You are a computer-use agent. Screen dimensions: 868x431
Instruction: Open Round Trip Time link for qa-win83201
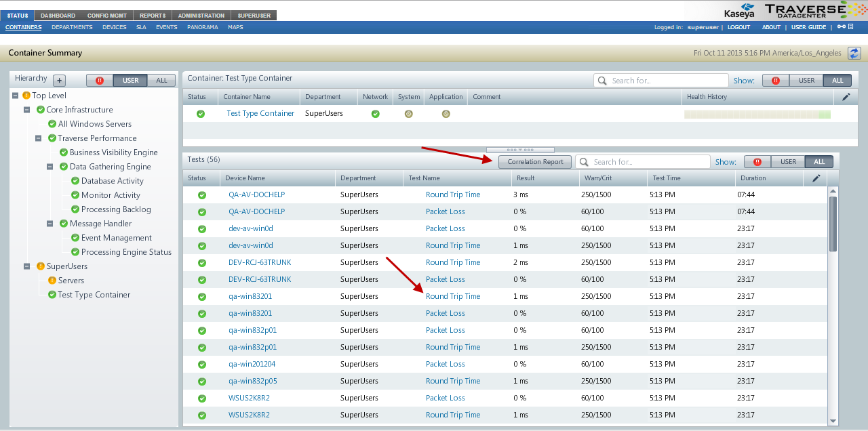coord(452,296)
